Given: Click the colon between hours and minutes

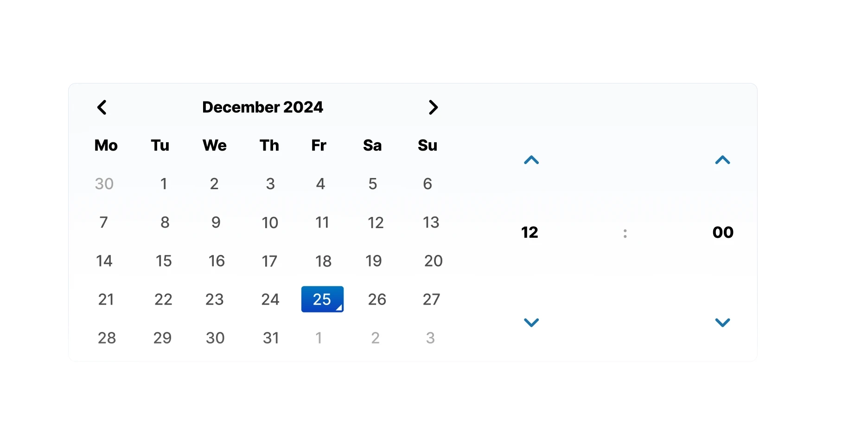Looking at the screenshot, I should [625, 233].
